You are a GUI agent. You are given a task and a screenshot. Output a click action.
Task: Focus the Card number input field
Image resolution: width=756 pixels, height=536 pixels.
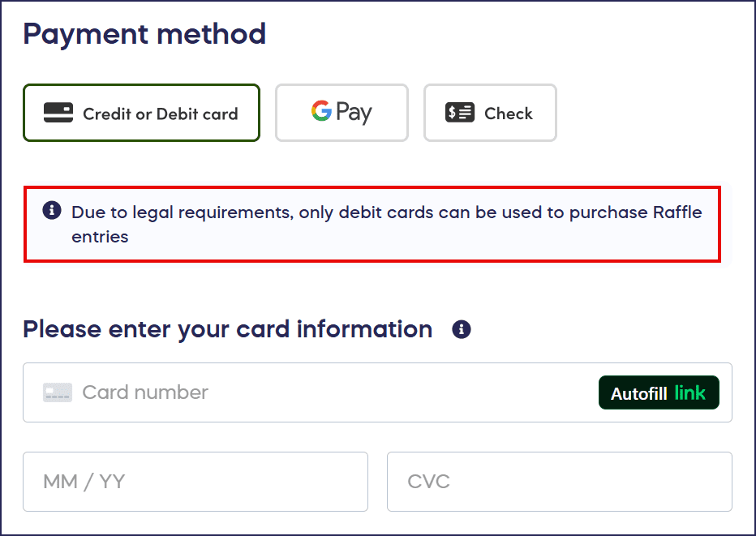click(324, 392)
